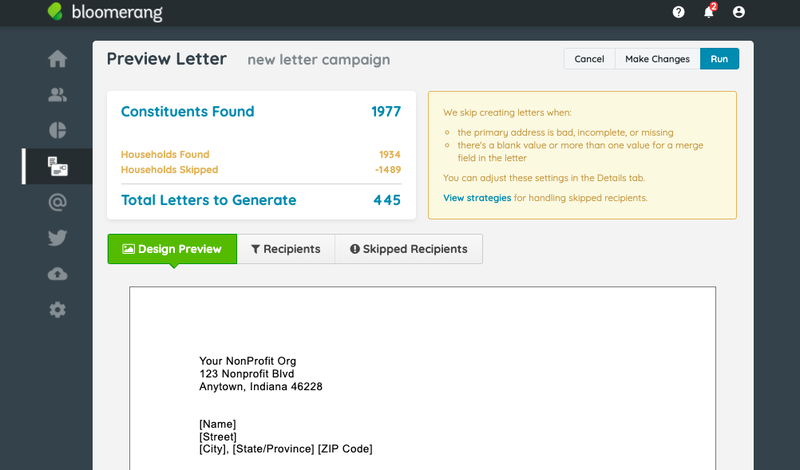The width and height of the screenshot is (800, 470).
Task: Click the letter preview document area
Action: (422, 378)
